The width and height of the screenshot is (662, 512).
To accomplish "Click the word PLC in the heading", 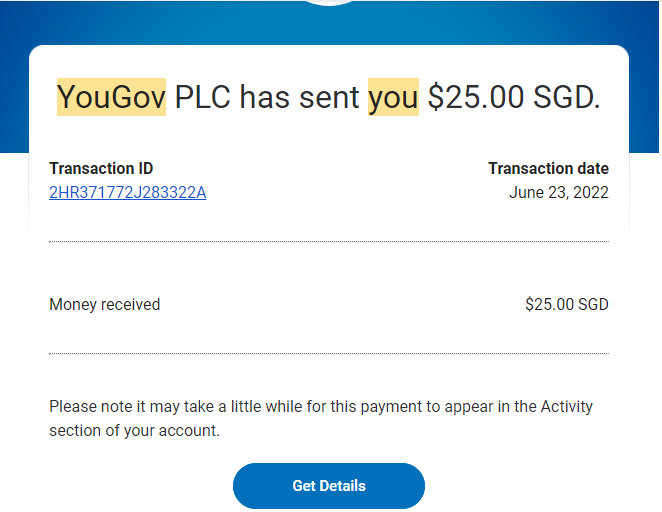I will tap(203, 97).
